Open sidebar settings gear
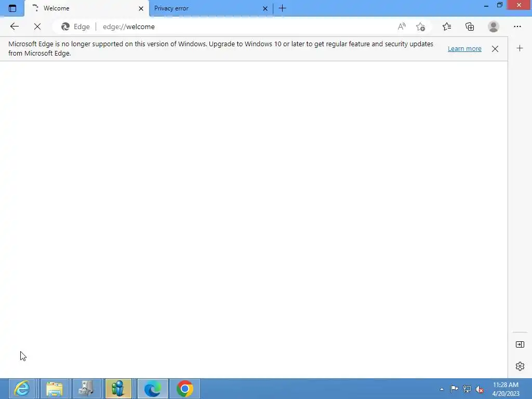Image resolution: width=532 pixels, height=399 pixels. pos(520,366)
